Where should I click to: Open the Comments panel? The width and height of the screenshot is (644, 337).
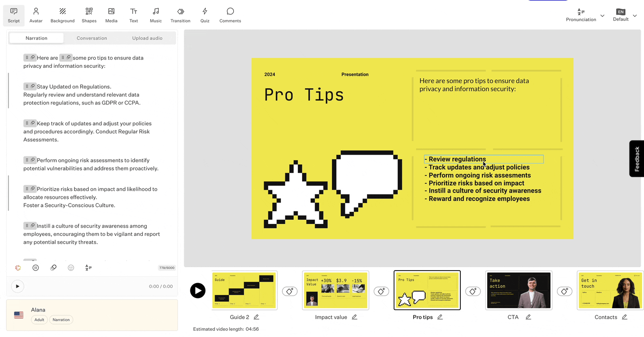[x=230, y=15]
